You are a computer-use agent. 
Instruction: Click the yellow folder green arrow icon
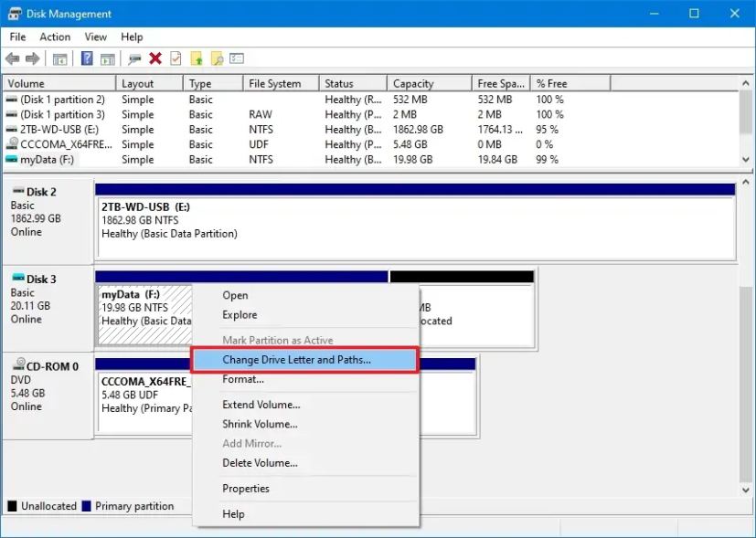pyautogui.click(x=197, y=58)
